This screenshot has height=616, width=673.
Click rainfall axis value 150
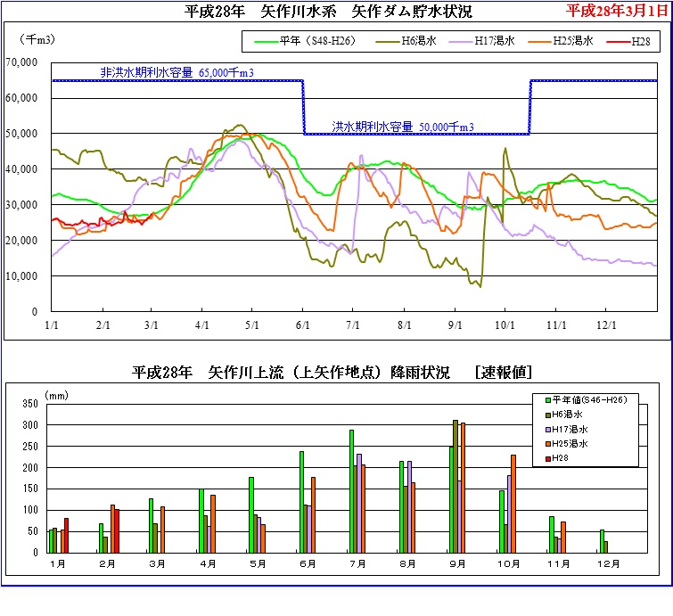[x=30, y=489]
